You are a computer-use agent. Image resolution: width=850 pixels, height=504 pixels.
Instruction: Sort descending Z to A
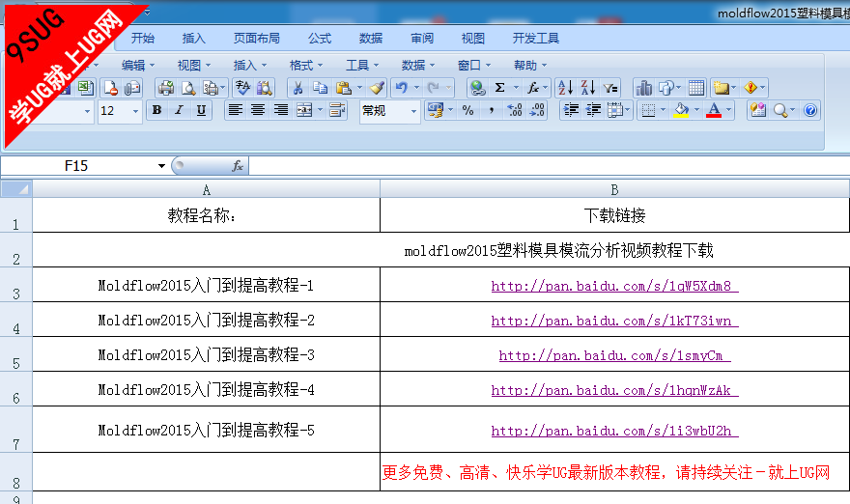588,88
